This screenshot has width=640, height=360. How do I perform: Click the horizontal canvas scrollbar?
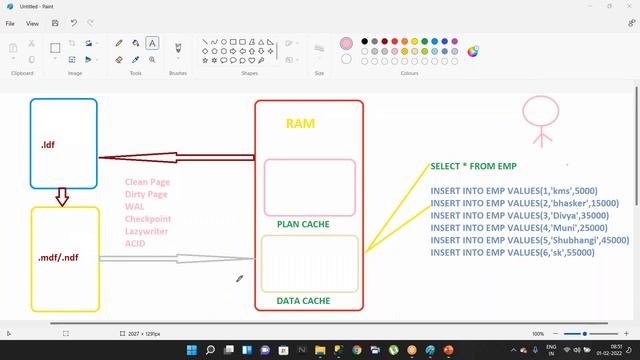pyautogui.click(x=329, y=323)
